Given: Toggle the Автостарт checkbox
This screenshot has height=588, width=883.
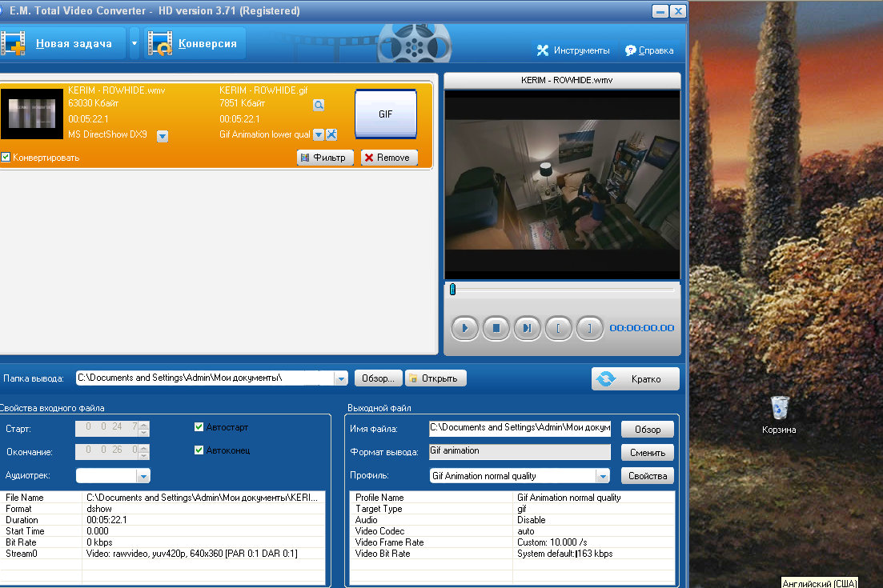Looking at the screenshot, I should tap(199, 427).
